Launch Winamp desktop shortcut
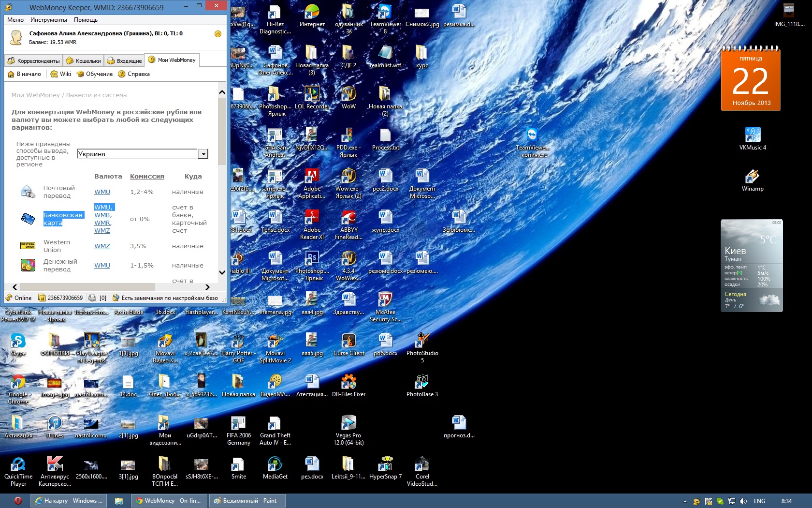Viewport: 812px width, 508px height. click(x=753, y=177)
